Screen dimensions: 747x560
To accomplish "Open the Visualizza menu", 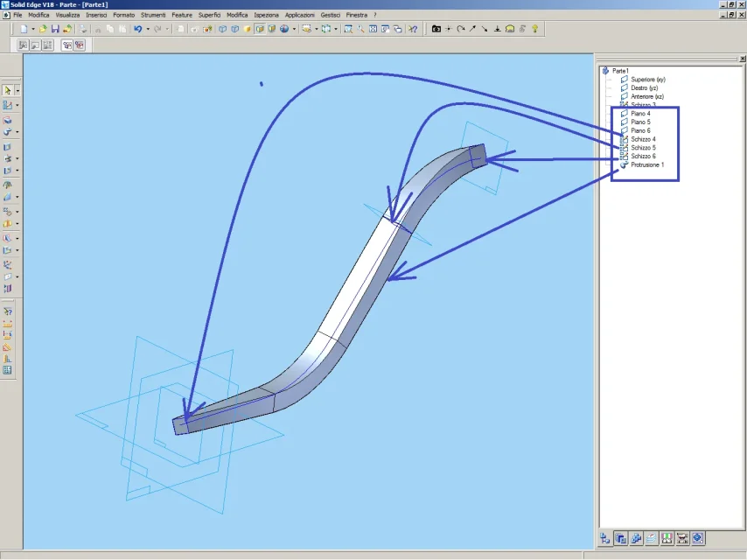I will [67, 15].
